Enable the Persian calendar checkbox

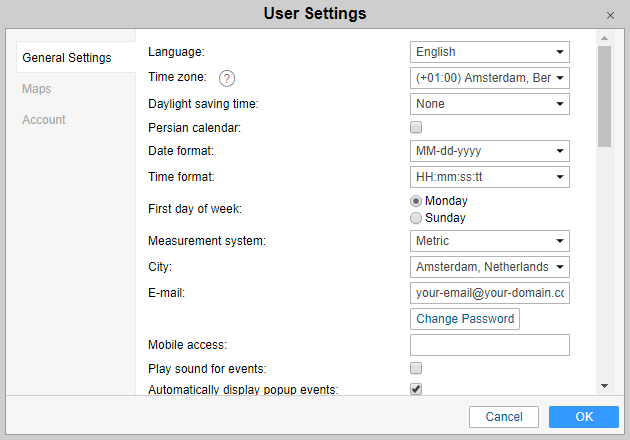coord(416,127)
